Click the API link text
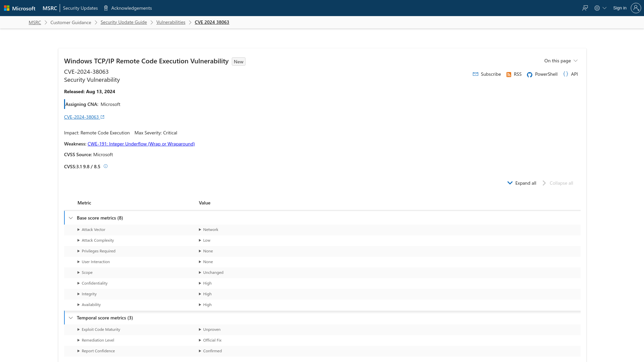The image size is (644, 362). (x=575, y=74)
